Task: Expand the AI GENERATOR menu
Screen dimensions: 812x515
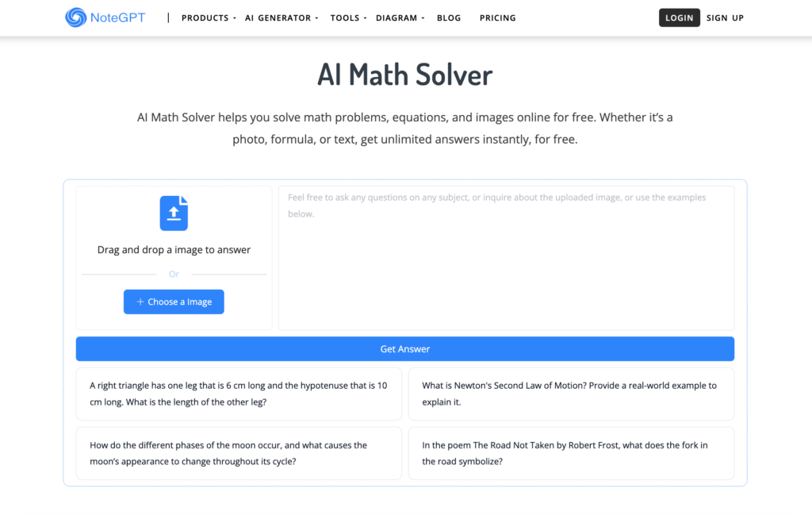Action: coord(278,17)
